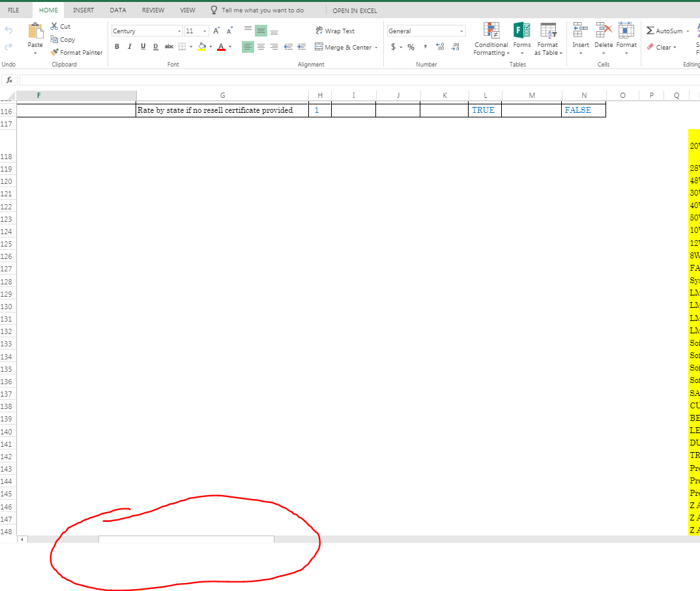Open Format as Table gallery
700x591 pixels.
tap(547, 39)
